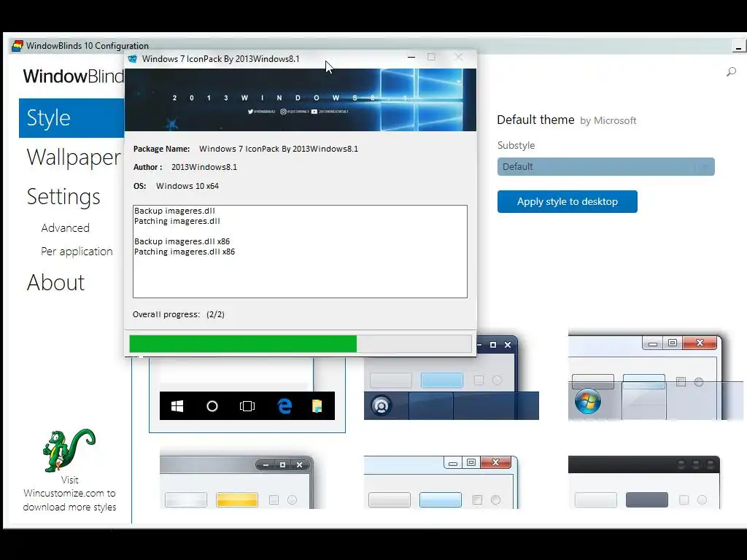Click the Windows 7 start orb in preview

tap(588, 401)
